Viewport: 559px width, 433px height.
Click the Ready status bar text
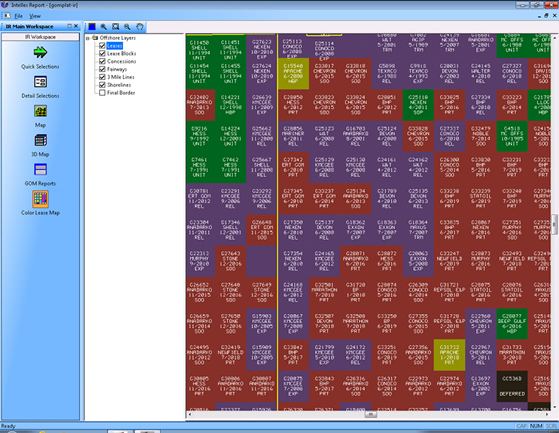click(8, 426)
